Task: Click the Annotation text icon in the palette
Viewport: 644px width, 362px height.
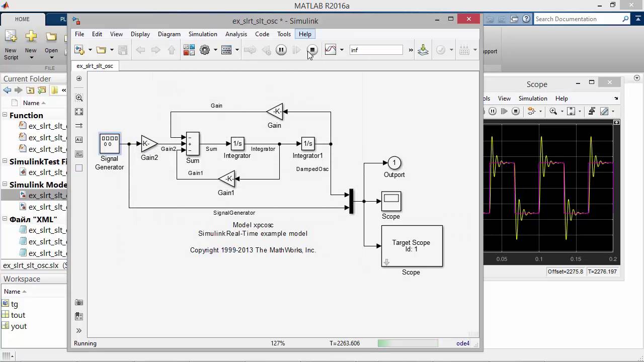Action: [79, 140]
